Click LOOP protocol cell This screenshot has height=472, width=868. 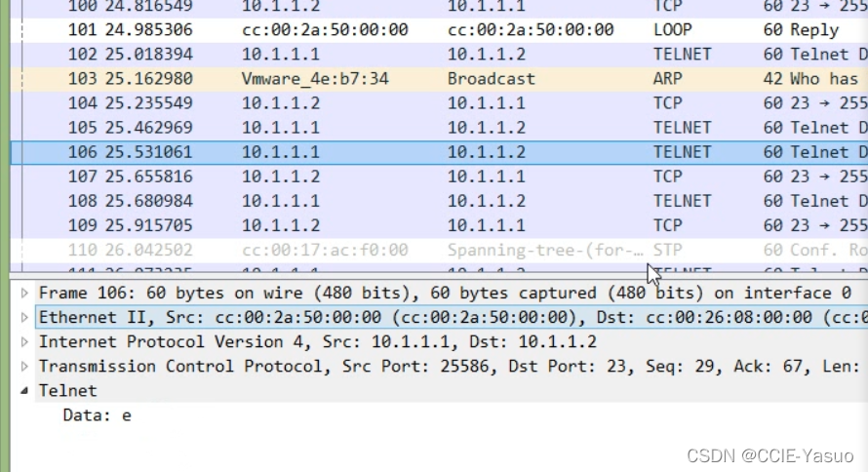point(672,30)
